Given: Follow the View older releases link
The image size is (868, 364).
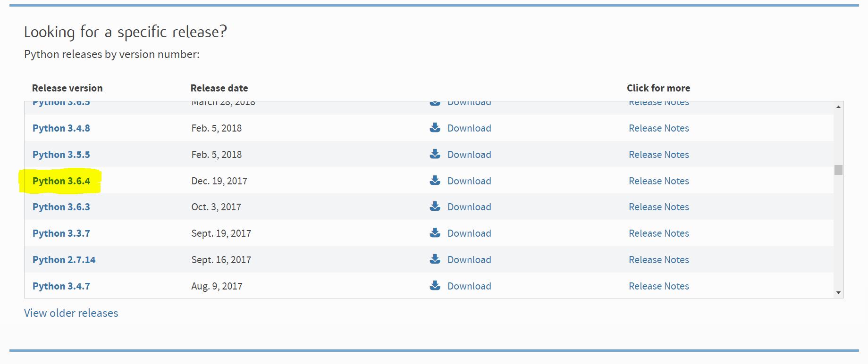Looking at the screenshot, I should click(71, 313).
